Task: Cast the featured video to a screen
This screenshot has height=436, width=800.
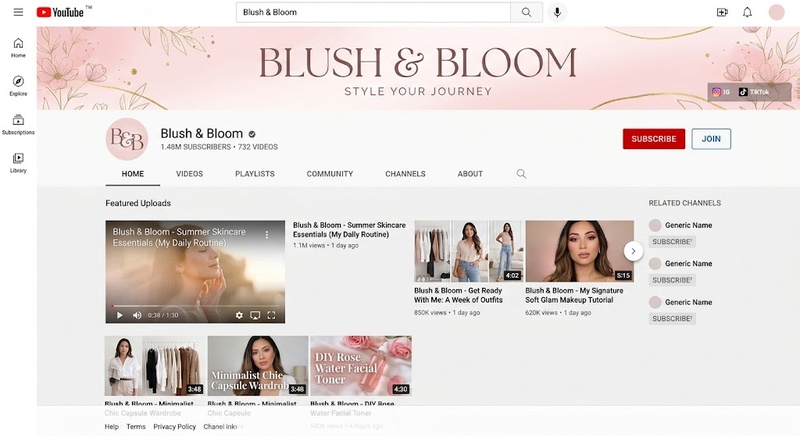Action: (255, 315)
